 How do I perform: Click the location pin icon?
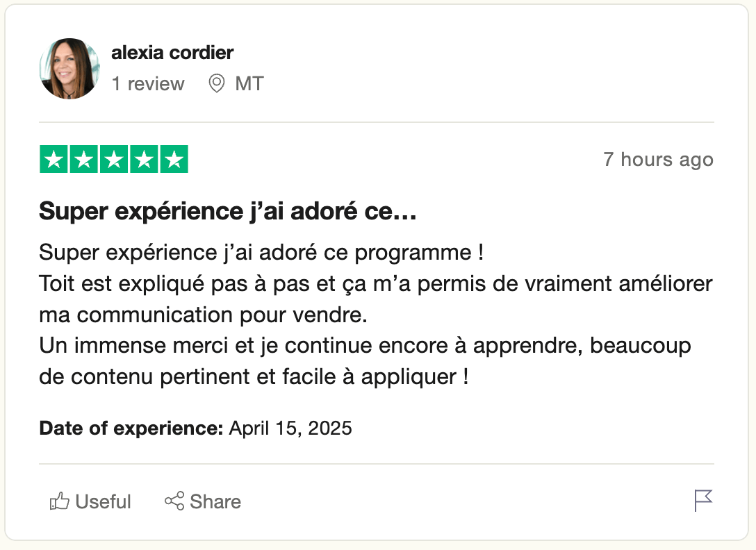217,84
